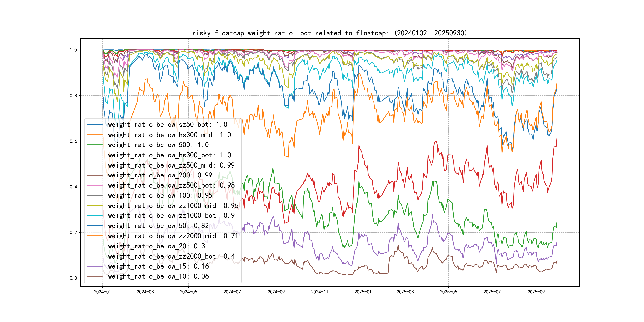This screenshot has height=322, width=644.
Task: Click the y-axis tick label 0.0
Action: (73, 278)
